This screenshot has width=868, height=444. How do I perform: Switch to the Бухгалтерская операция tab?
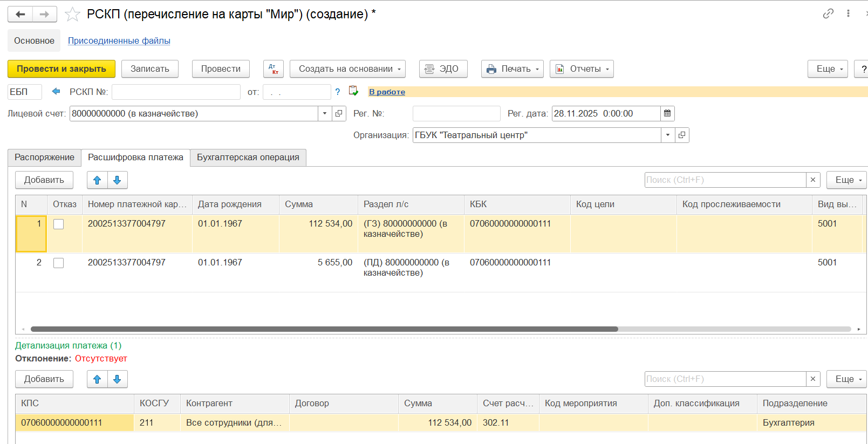coord(248,158)
